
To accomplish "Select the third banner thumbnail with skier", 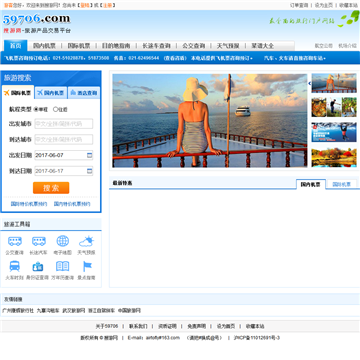I will point(334,132).
